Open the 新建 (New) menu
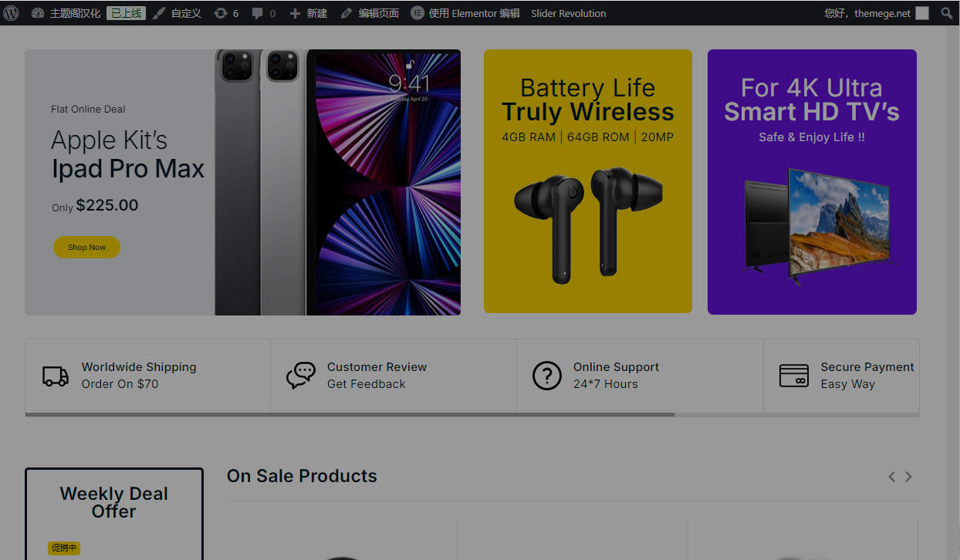This screenshot has height=560, width=960. [x=309, y=13]
